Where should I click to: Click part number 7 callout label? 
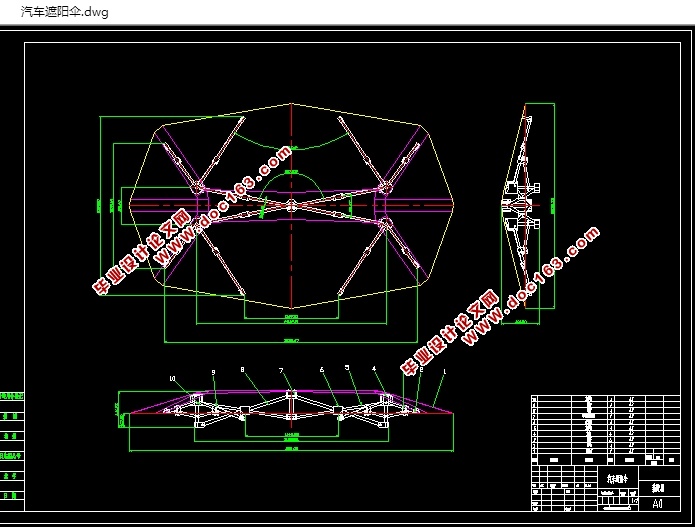click(282, 371)
